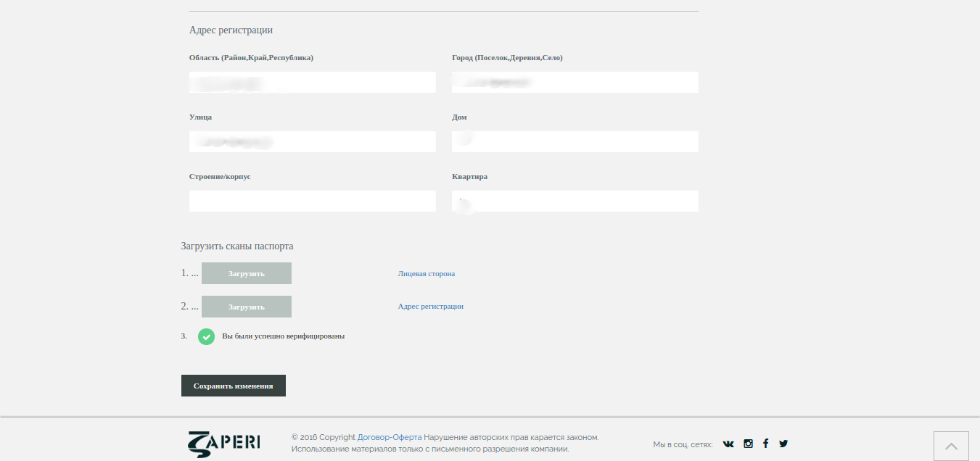Click the 'Загрузить сканы паспорта' heading
Viewport: 980px width, 461px height.
pyautogui.click(x=237, y=246)
